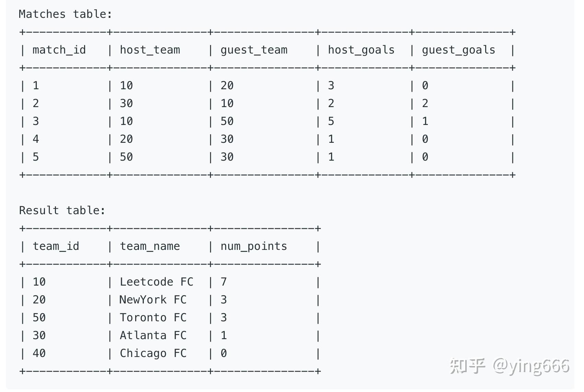Click the team_id value 40
The width and height of the screenshot is (584, 392).
point(39,353)
